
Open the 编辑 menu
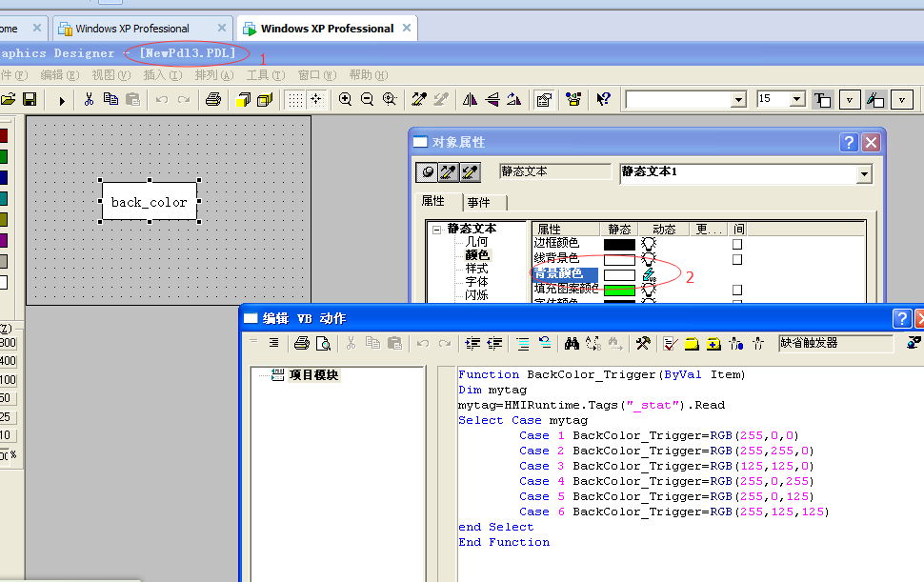point(59,75)
